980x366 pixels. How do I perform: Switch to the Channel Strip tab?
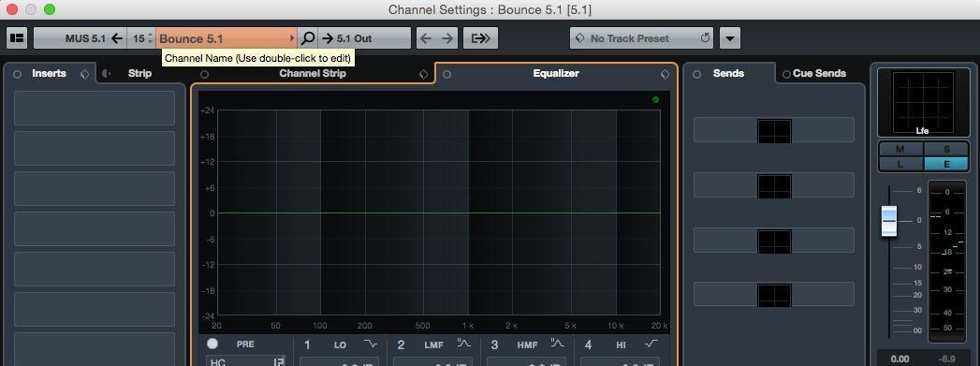point(313,74)
